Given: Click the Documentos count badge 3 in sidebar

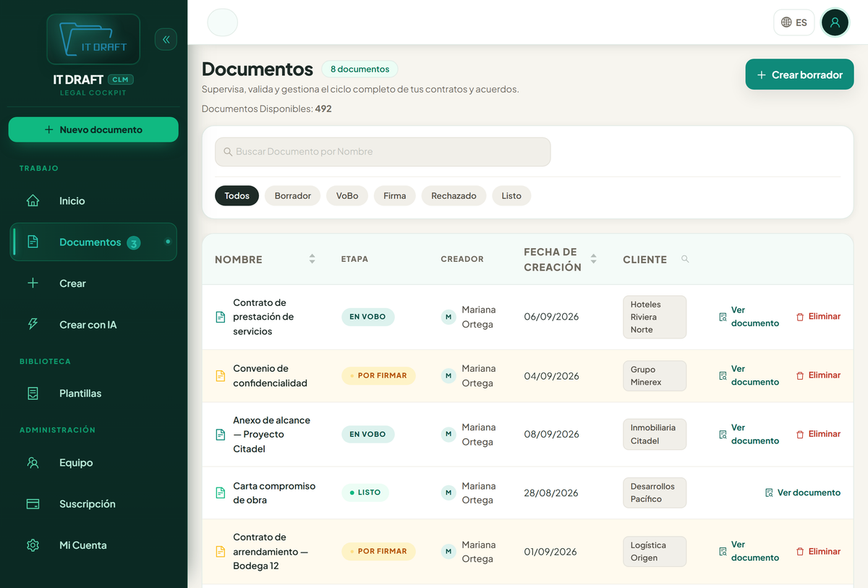Looking at the screenshot, I should click(133, 243).
